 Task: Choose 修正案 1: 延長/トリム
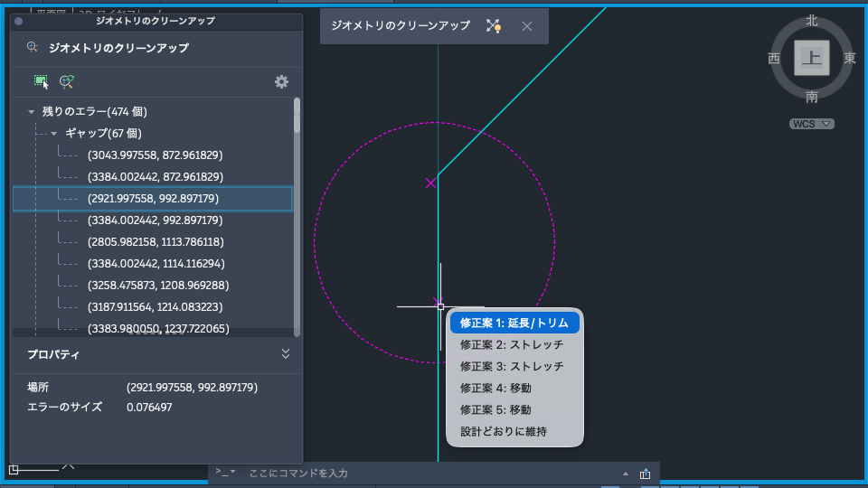(x=514, y=323)
